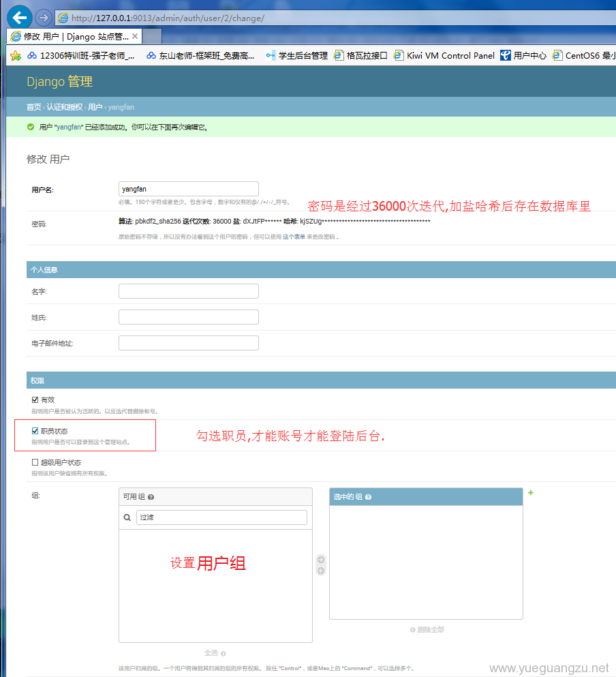This screenshot has height=677, width=616.
Task: Click the tab's IE page icon
Action: coord(16,36)
